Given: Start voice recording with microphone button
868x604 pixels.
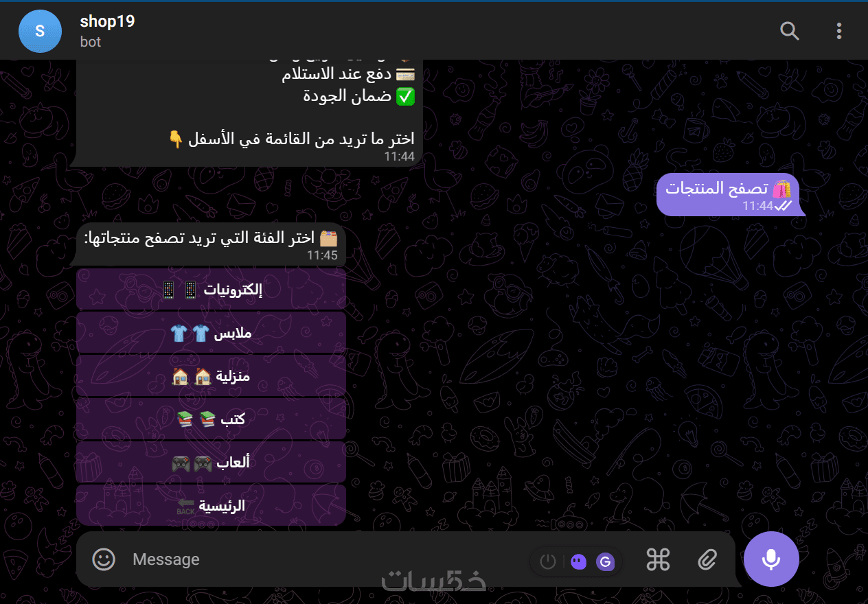Looking at the screenshot, I should [771, 559].
